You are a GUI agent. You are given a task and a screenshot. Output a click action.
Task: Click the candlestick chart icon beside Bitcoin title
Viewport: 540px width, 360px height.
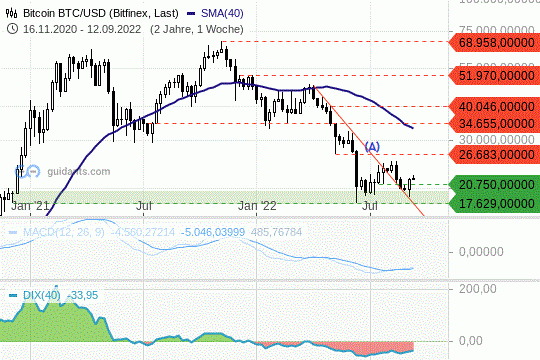click(12, 13)
